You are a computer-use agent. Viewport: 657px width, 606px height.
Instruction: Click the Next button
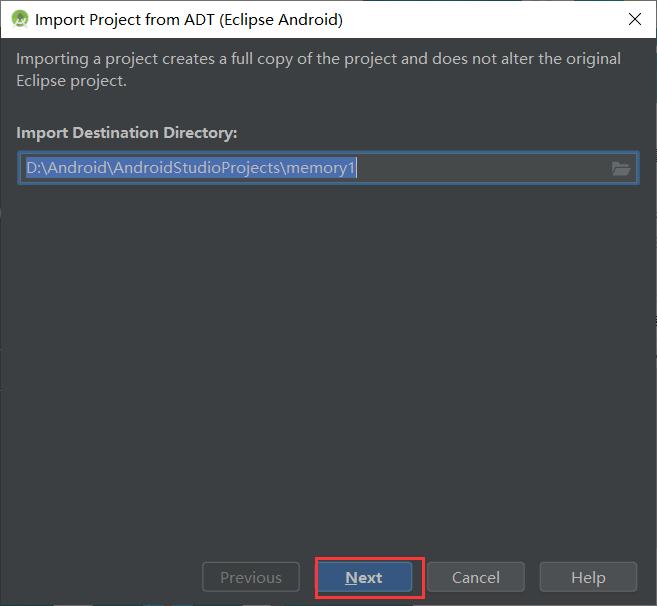pos(365,577)
